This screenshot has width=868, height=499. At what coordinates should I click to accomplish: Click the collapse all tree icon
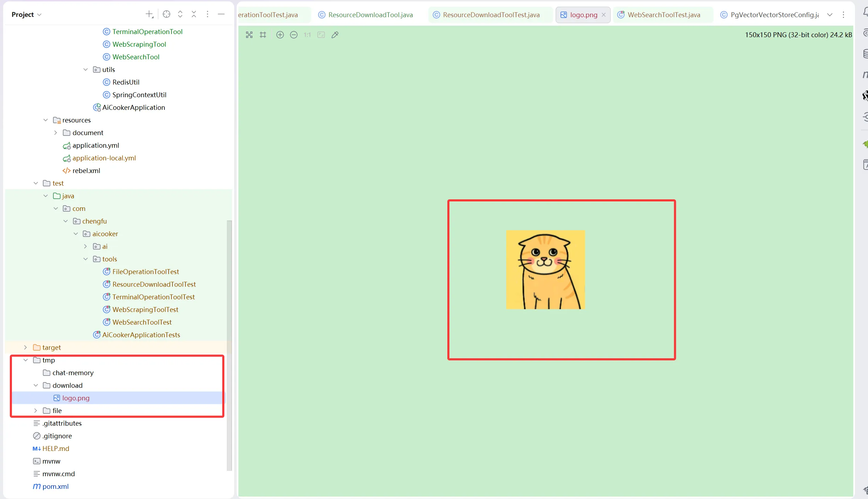pyautogui.click(x=194, y=14)
